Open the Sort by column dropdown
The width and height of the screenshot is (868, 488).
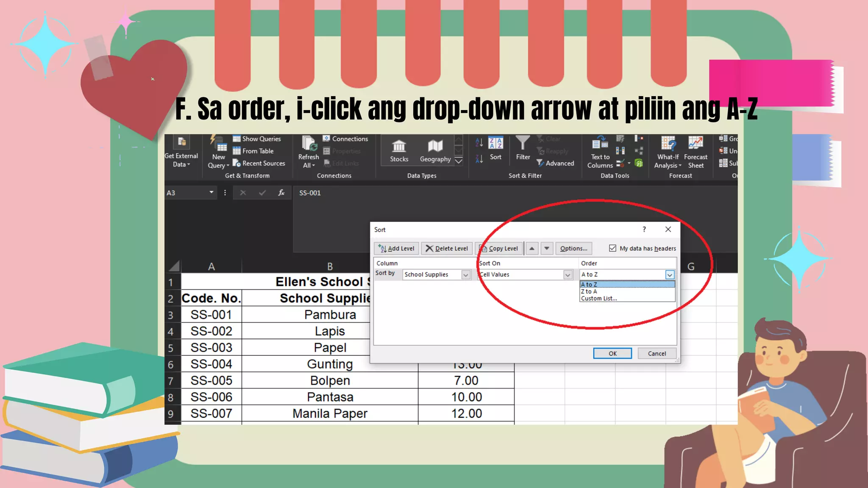465,274
